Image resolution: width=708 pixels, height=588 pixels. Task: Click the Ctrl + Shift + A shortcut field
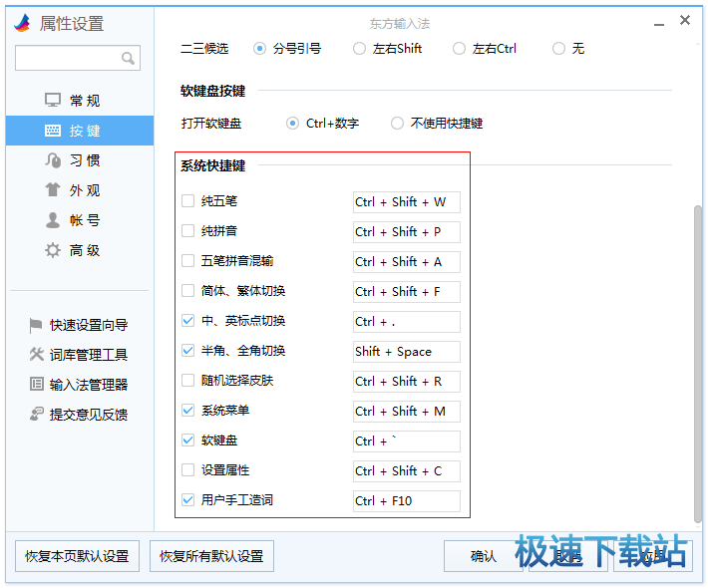tap(407, 262)
